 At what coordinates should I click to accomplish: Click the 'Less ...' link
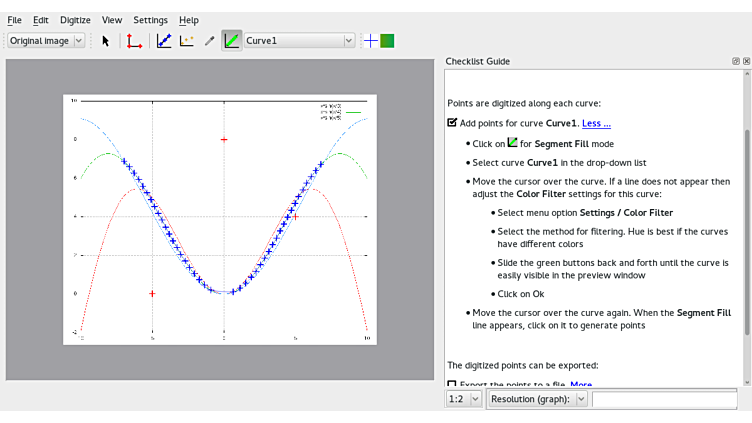tap(596, 124)
